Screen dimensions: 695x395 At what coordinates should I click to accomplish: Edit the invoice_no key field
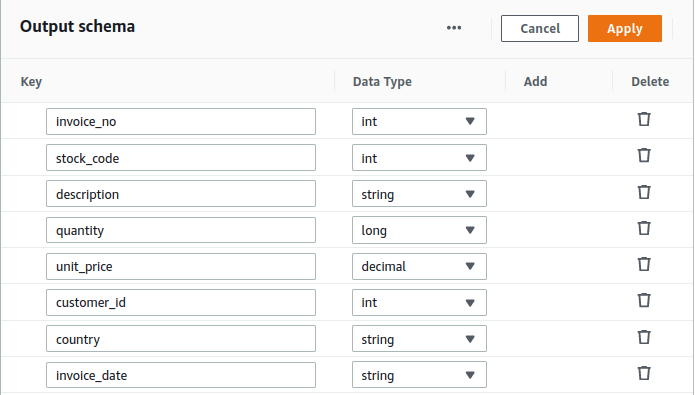click(x=181, y=121)
